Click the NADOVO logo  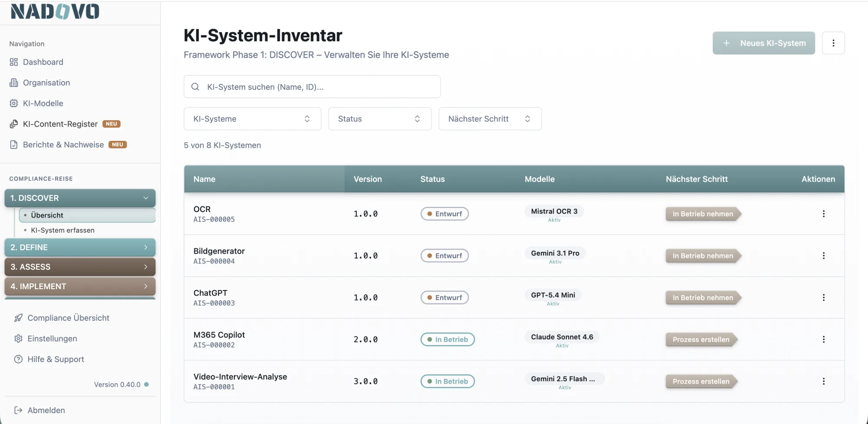point(55,11)
